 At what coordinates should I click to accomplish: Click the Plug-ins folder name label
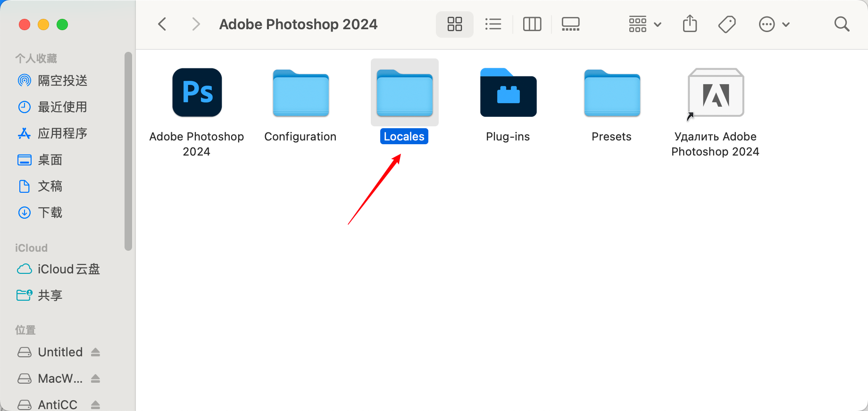(508, 136)
